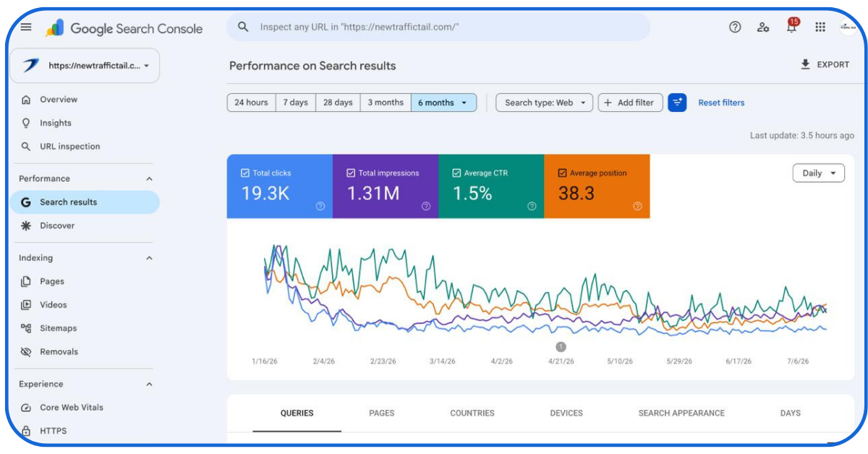Image resolution: width=868 pixels, height=454 pixels.
Task: Open the Daily granularity dropdown
Action: pyautogui.click(x=819, y=174)
